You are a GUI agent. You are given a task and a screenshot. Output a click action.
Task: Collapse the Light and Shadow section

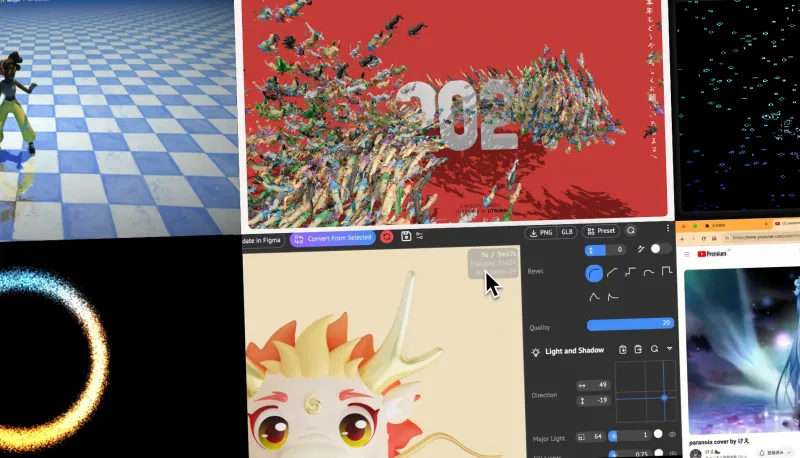(x=669, y=349)
